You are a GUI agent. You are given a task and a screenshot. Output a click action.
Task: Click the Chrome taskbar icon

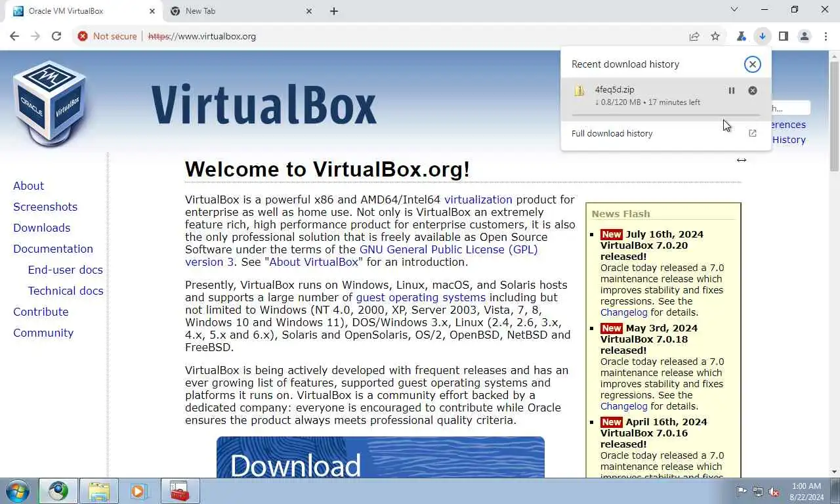[58, 491]
